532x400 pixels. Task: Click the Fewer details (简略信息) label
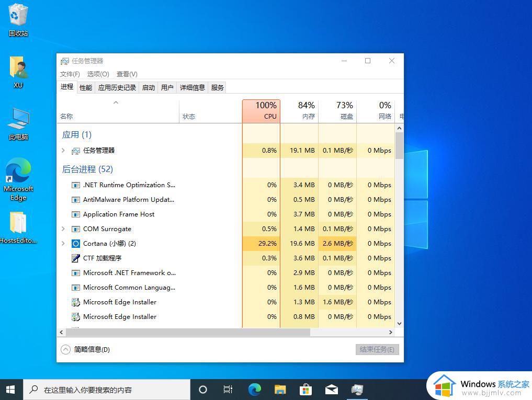(x=92, y=349)
